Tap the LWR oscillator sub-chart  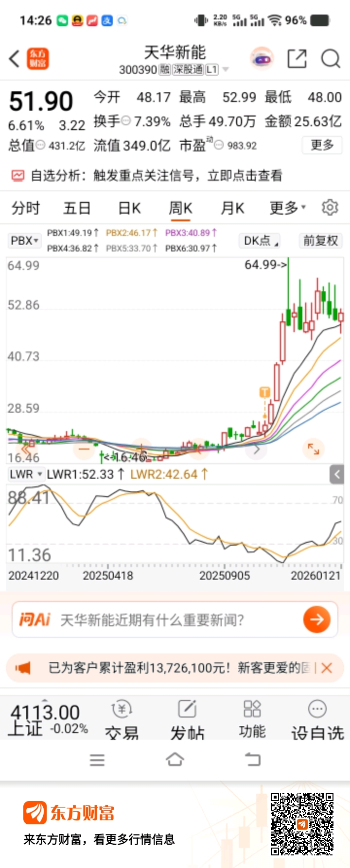tap(175, 523)
